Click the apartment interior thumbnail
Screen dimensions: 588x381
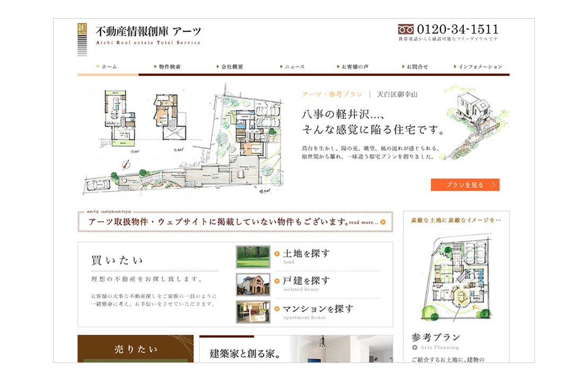[x=253, y=312]
